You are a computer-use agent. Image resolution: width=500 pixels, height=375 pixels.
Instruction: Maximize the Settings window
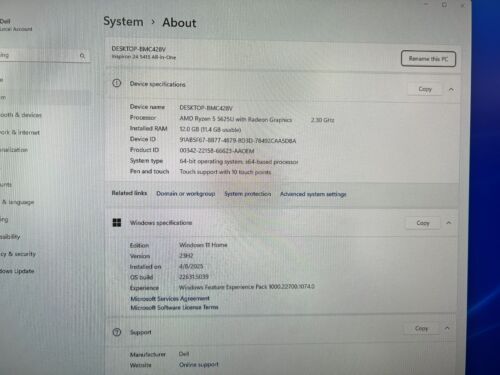click(x=444, y=5)
